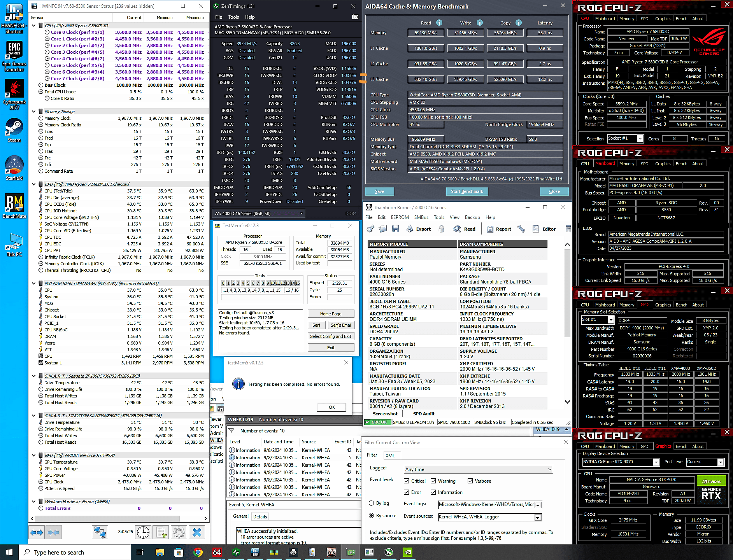Open This PC desktop icon
The image size is (733, 560).
(14, 244)
